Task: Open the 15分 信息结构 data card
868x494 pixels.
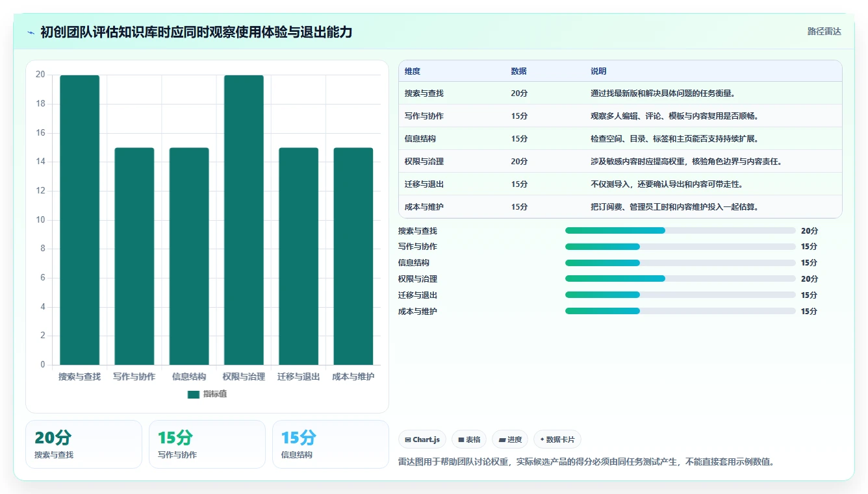Action: tap(331, 444)
